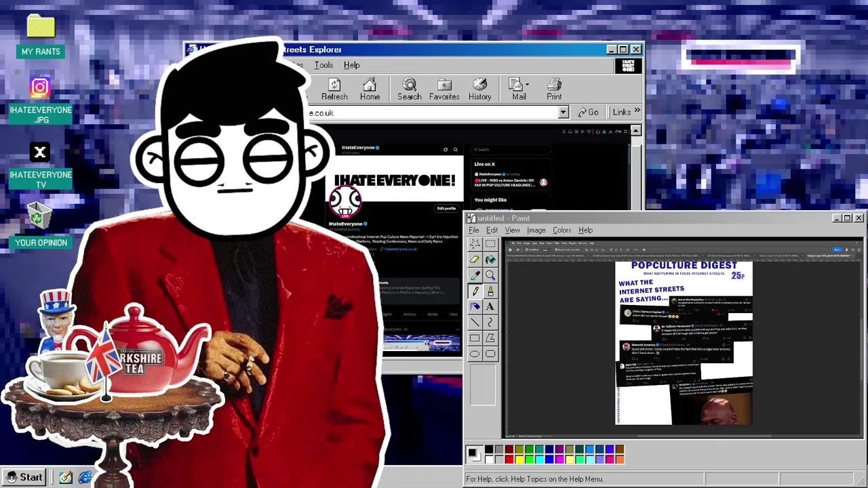The image size is (868, 488).
Task: Open the MY RANTS desktop folder
Action: click(x=41, y=35)
